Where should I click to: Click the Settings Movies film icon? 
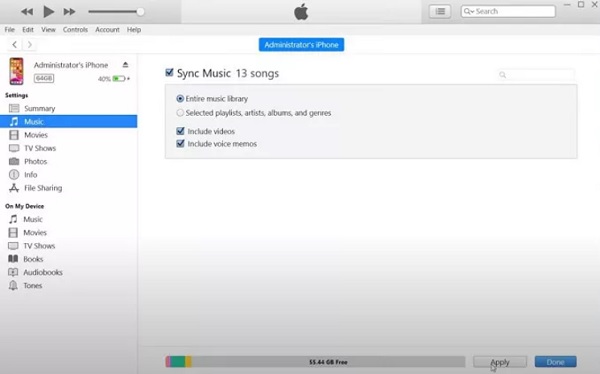14,135
